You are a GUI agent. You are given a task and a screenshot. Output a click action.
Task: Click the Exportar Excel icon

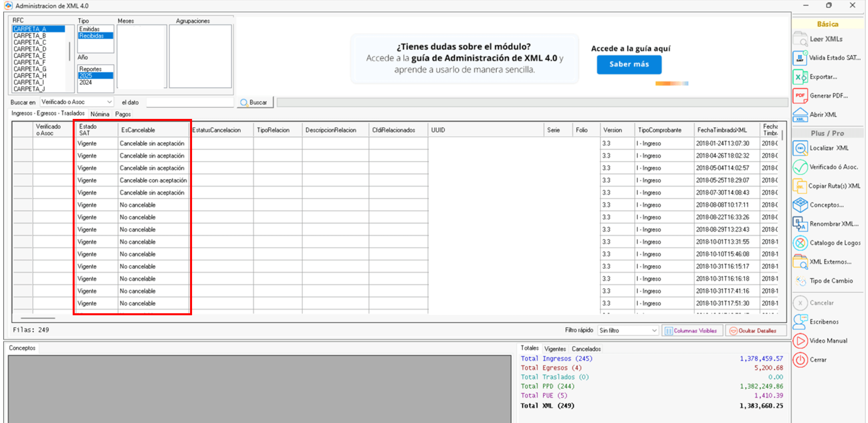tap(800, 77)
